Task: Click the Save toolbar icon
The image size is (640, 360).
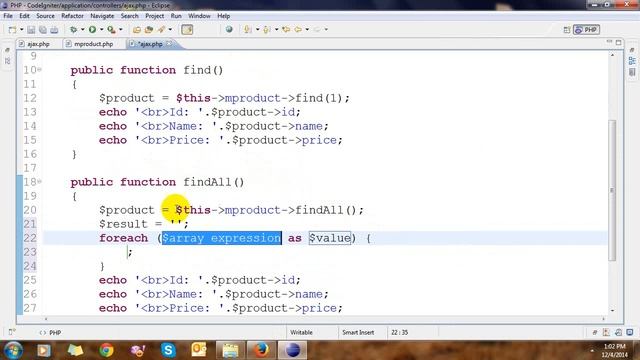Action: pos(31,30)
